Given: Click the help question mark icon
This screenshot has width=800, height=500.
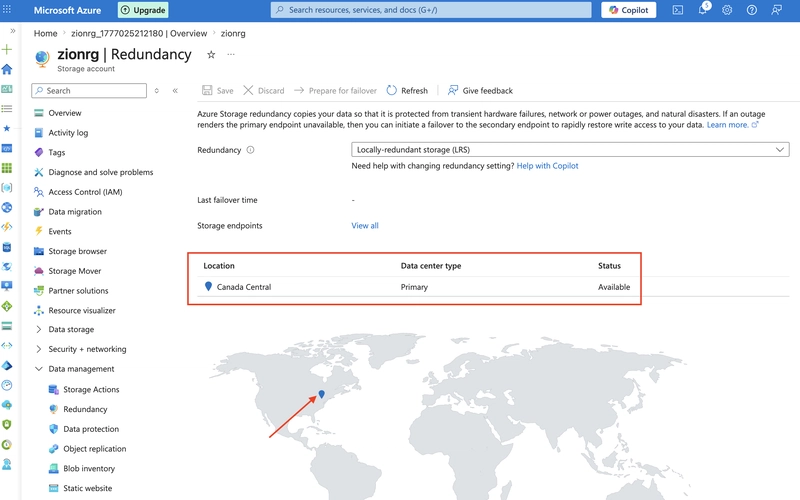Looking at the screenshot, I should pyautogui.click(x=752, y=10).
